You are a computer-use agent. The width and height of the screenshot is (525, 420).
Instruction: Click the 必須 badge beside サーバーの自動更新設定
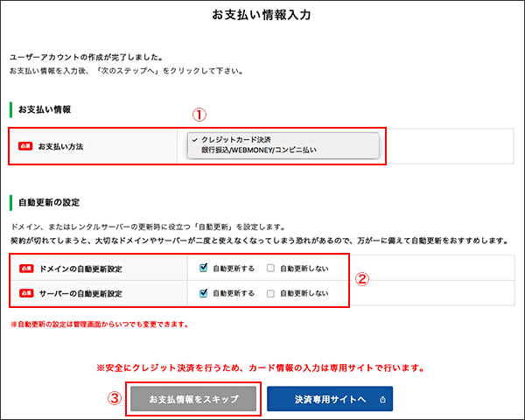24,293
